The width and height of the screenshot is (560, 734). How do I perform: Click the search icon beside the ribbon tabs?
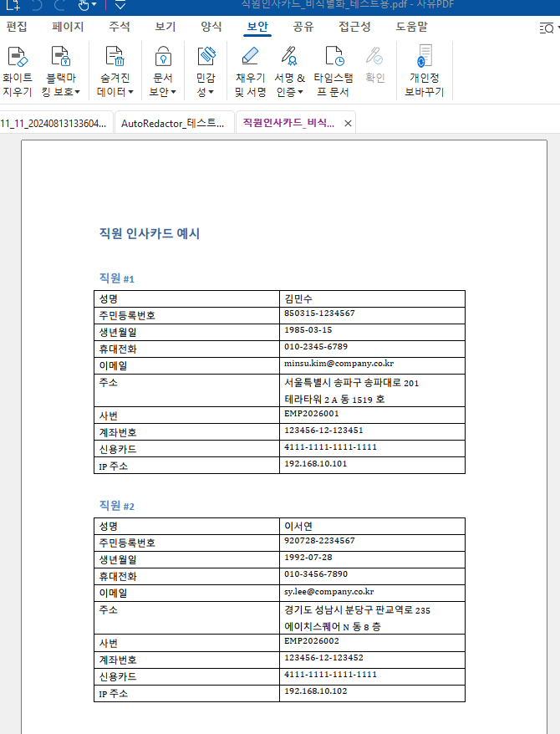coord(547,28)
